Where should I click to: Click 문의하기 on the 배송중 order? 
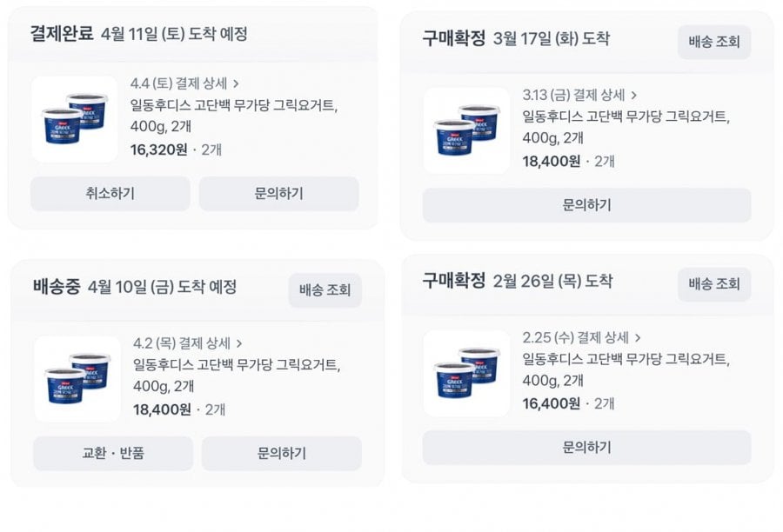[281, 453]
